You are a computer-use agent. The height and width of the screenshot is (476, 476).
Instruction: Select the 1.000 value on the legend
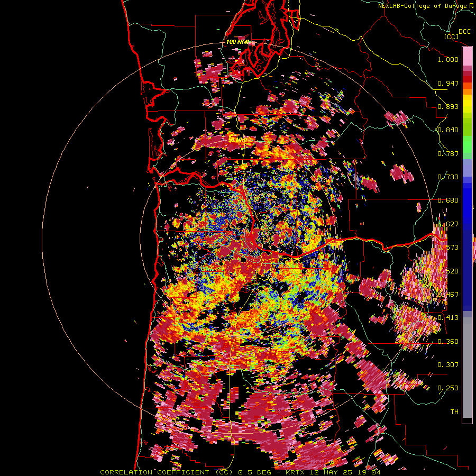pyautogui.click(x=448, y=59)
